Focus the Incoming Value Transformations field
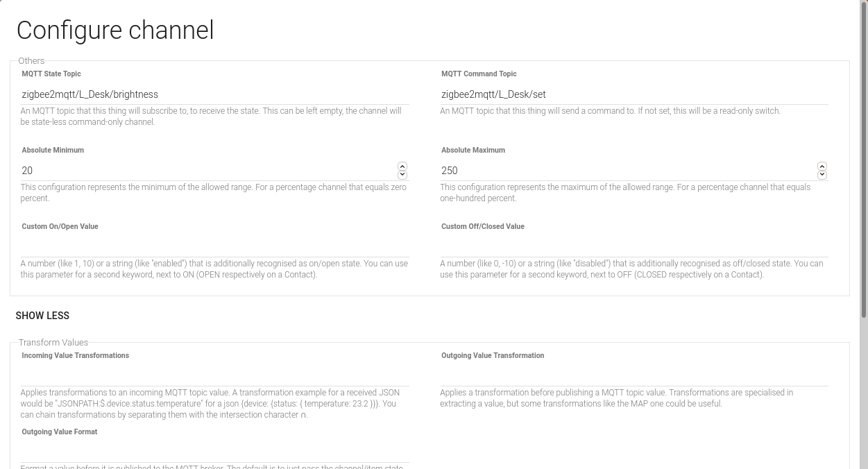Viewport: 868px width, 469px height. pyautogui.click(x=214, y=376)
